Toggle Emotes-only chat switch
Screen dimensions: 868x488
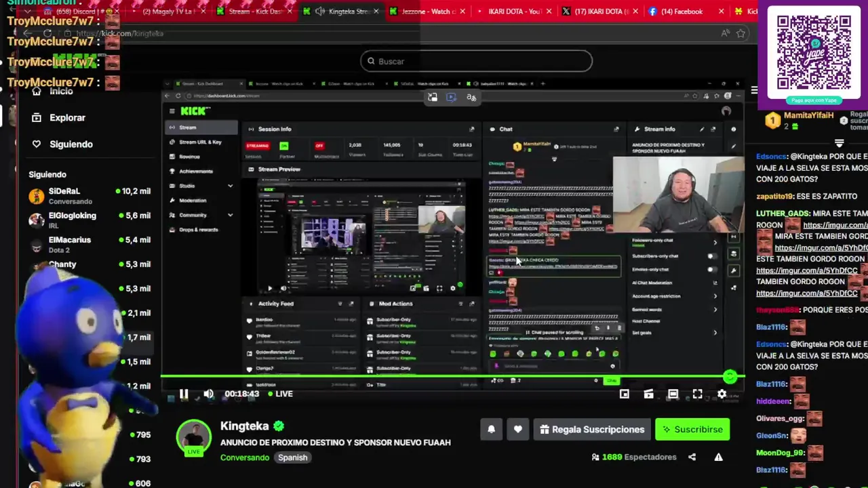click(711, 270)
